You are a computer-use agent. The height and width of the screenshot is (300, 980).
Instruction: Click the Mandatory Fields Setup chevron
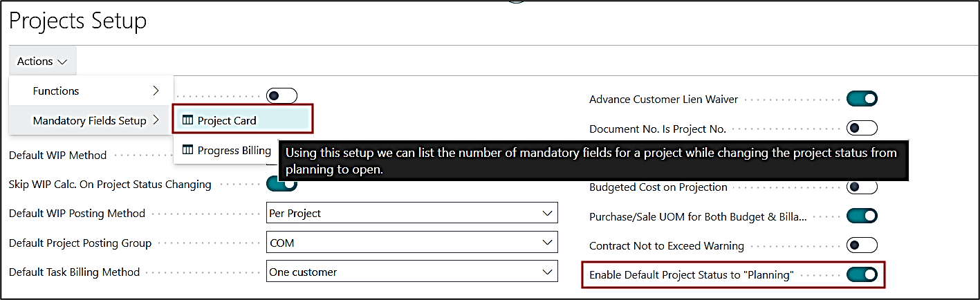click(x=156, y=120)
